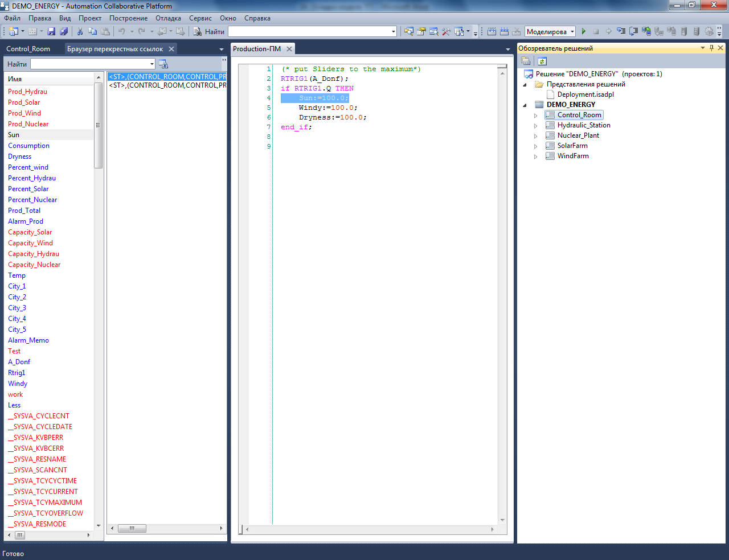The width and height of the screenshot is (729, 560).
Task: Start simulation with the green play icon
Action: tap(584, 31)
